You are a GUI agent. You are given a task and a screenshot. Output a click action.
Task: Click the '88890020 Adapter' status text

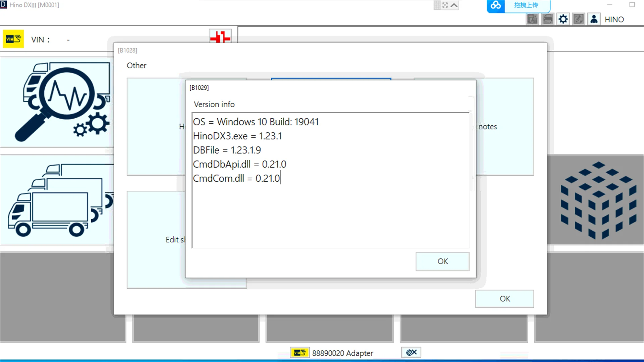click(x=342, y=353)
